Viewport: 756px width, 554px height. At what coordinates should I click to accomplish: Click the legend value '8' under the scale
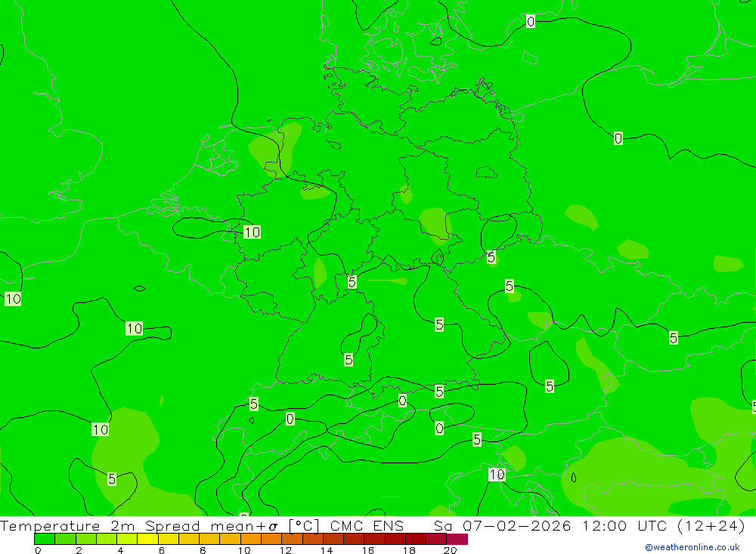[203, 550]
